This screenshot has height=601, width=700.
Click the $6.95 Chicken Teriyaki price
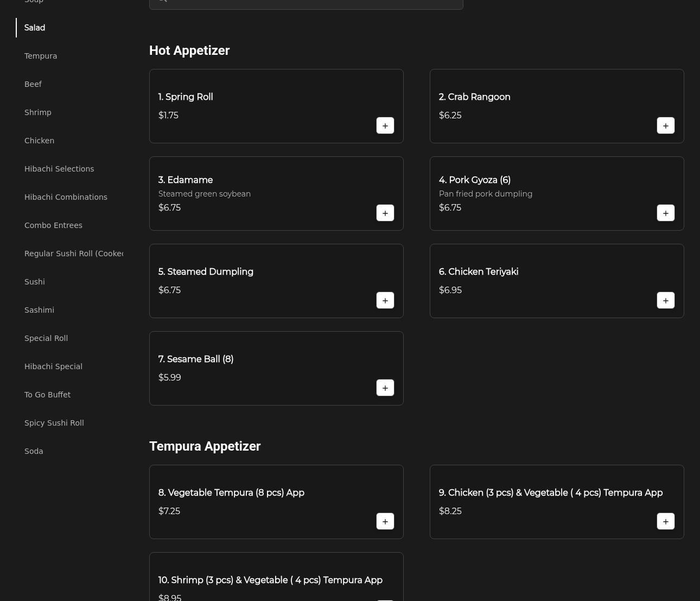pyautogui.click(x=450, y=290)
